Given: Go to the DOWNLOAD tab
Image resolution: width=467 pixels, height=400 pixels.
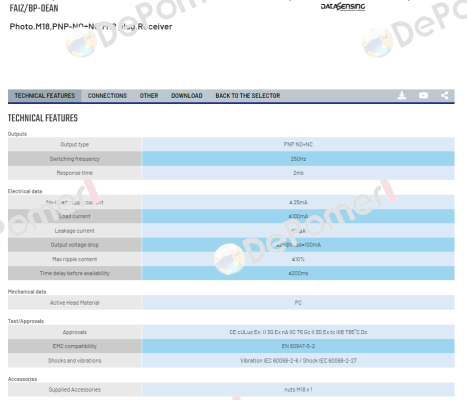Looking at the screenshot, I should click(187, 96).
